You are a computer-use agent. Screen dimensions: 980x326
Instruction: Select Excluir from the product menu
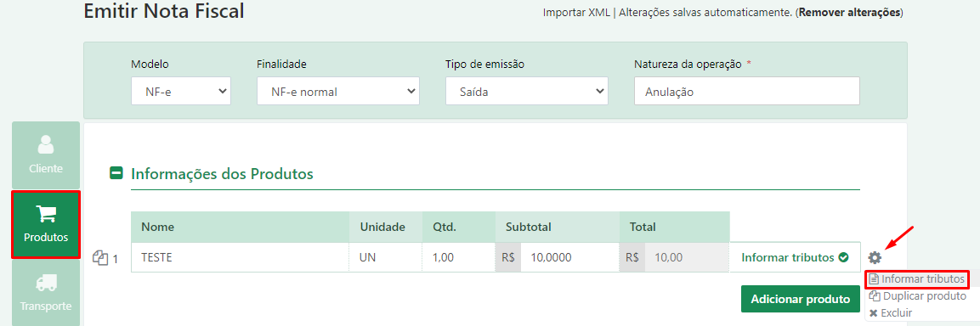[x=891, y=313]
